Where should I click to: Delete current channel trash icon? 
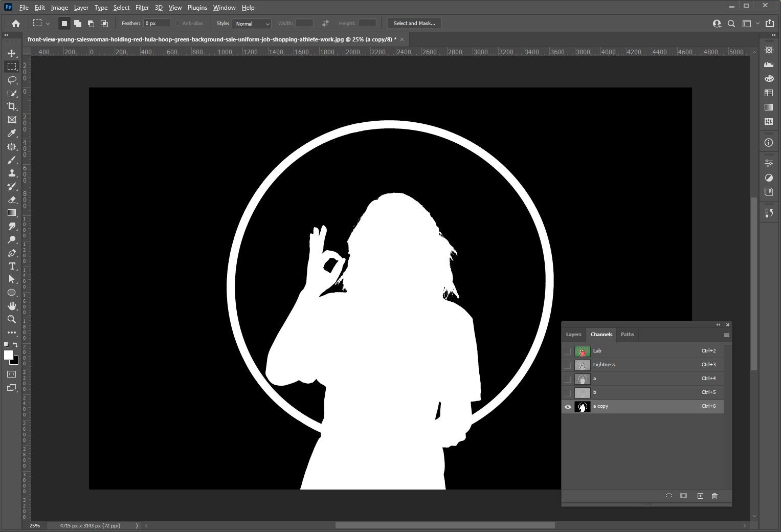(715, 496)
